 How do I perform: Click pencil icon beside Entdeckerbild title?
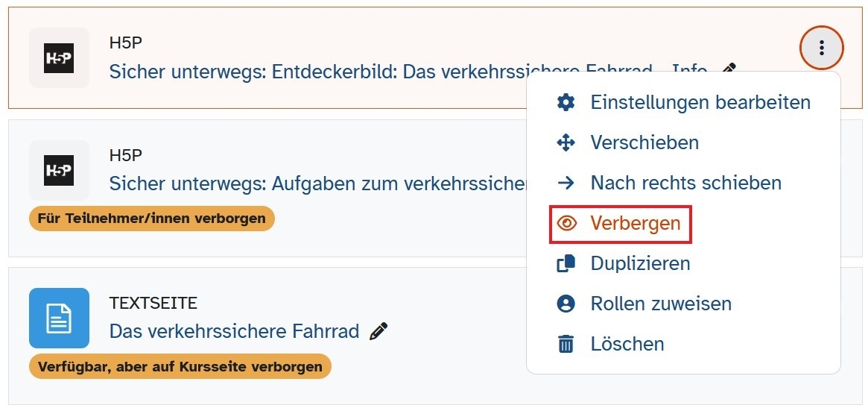pyautogui.click(x=729, y=71)
